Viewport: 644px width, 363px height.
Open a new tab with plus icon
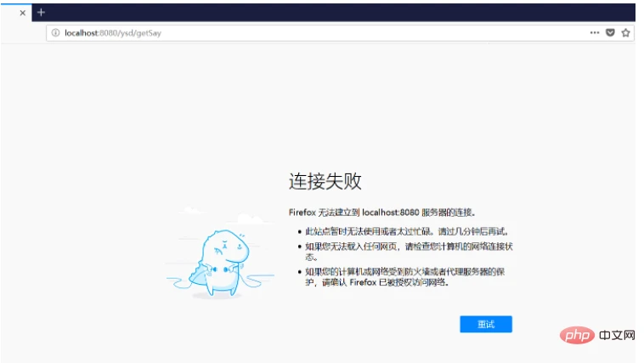pos(41,13)
